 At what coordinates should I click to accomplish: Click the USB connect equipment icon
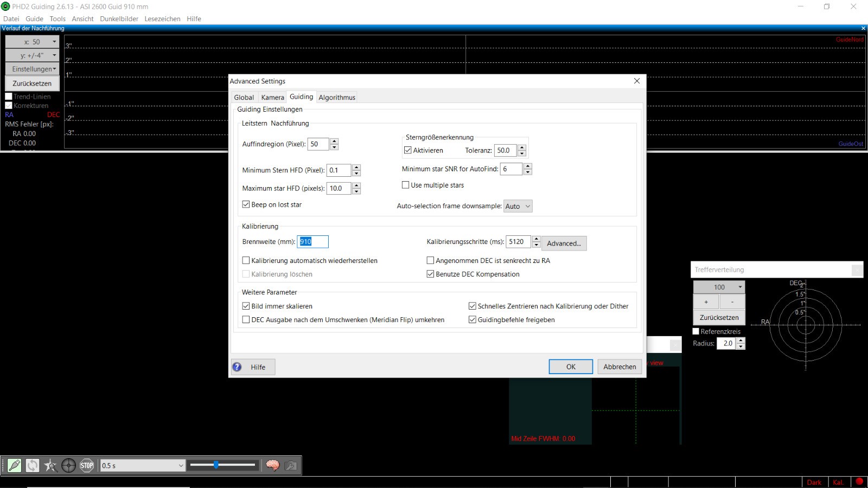[x=15, y=465]
